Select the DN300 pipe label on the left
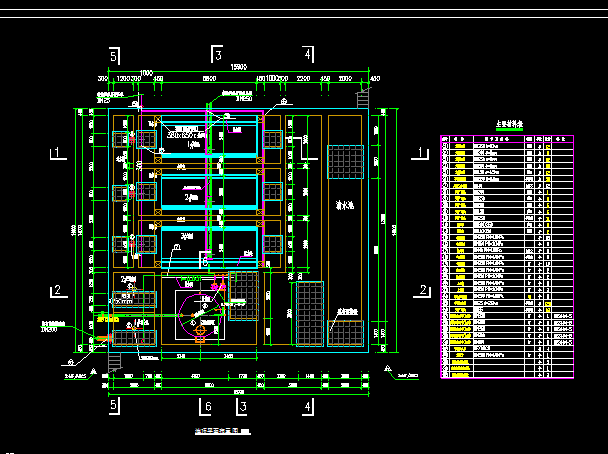The image size is (608, 454). click(x=49, y=330)
